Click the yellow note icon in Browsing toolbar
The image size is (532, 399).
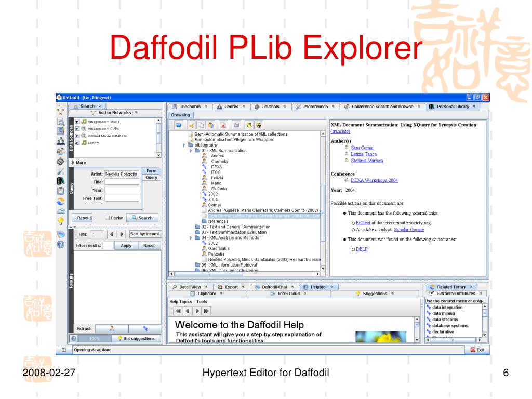click(x=249, y=125)
